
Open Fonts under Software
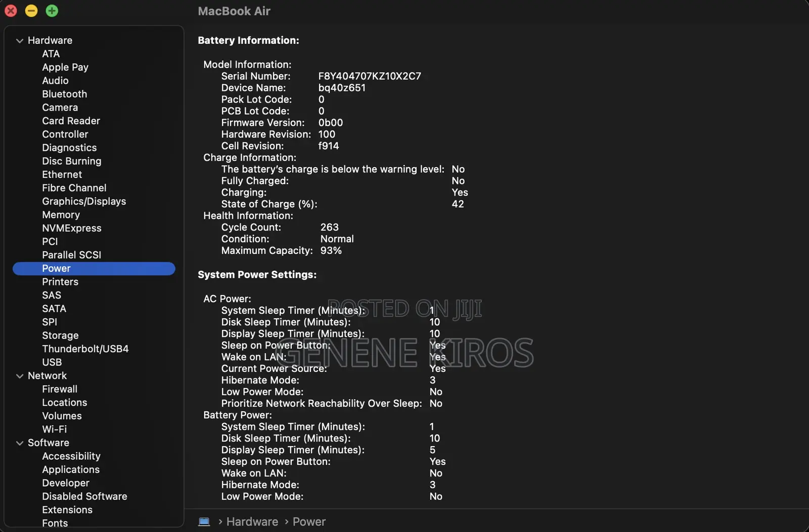55,523
